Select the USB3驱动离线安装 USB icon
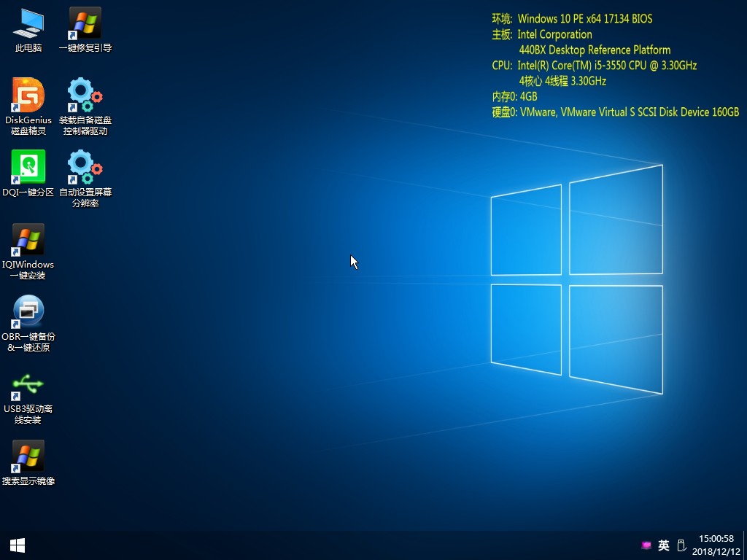747x560 pixels. pos(28,399)
